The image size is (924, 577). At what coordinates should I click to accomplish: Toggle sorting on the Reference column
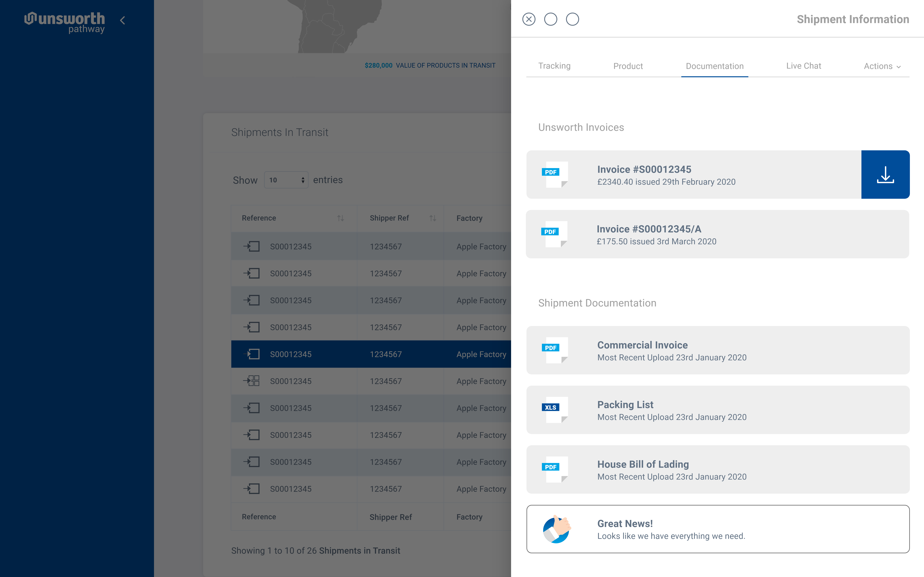[341, 218]
